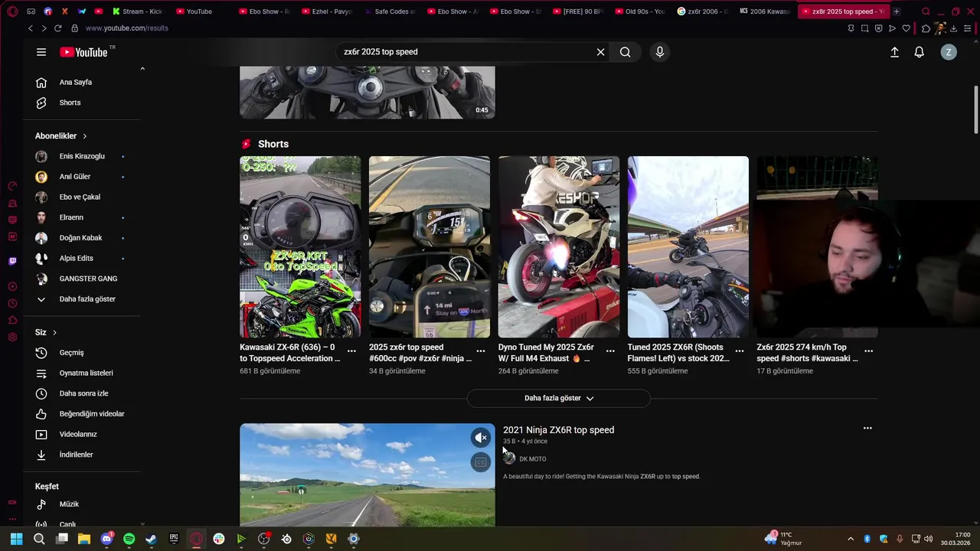Switch to the Ezhel - Pavyon tab
Viewport: 980px width, 551px height.
[328, 11]
